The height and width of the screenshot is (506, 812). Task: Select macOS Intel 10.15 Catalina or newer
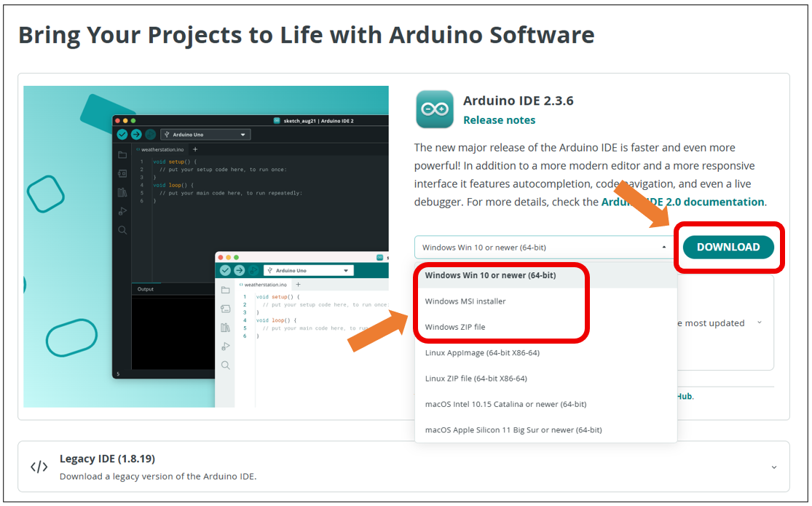pyautogui.click(x=545, y=405)
